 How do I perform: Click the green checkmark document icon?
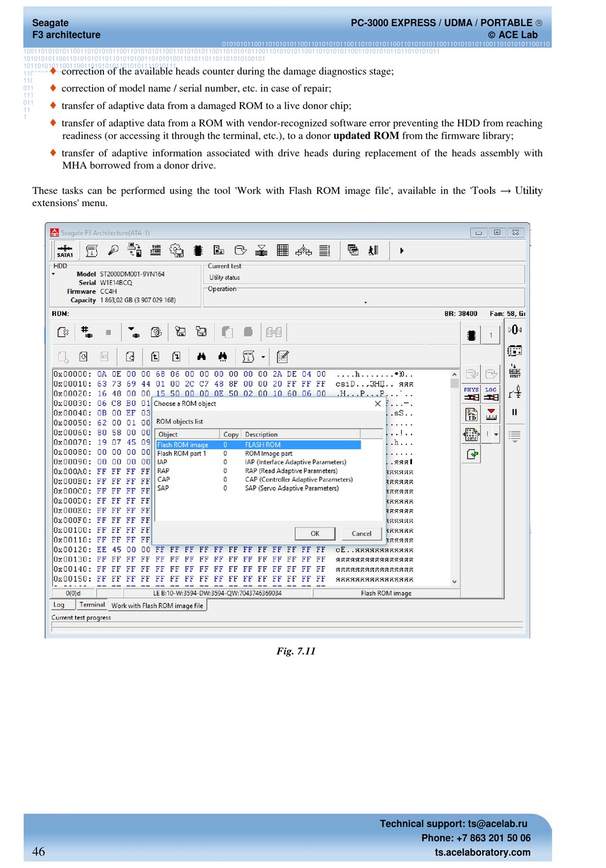click(x=471, y=454)
